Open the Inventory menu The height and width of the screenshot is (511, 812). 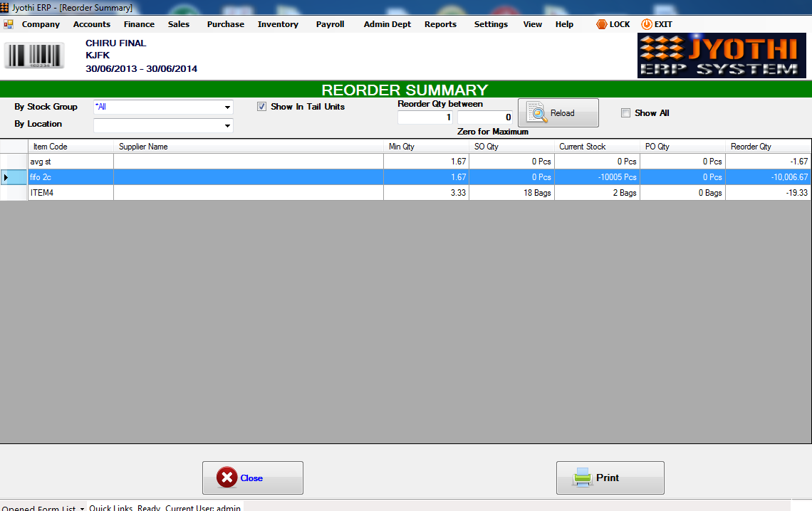coord(278,23)
